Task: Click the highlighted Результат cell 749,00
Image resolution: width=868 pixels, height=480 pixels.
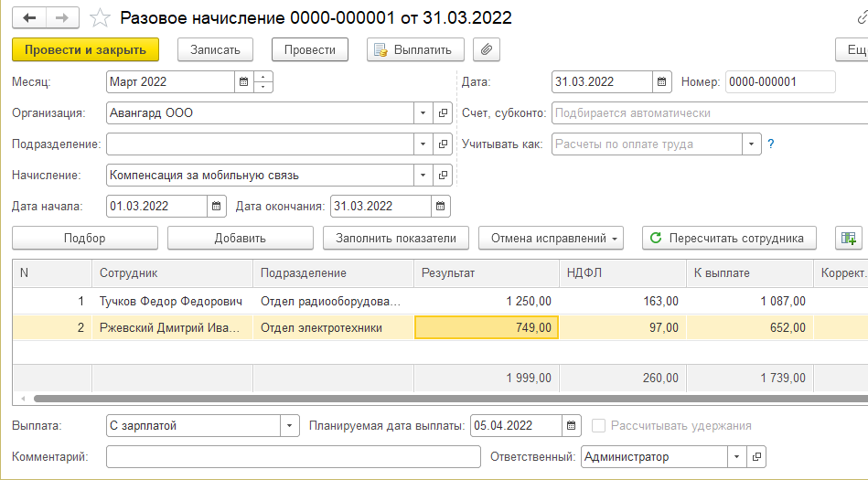Action: coord(487,327)
